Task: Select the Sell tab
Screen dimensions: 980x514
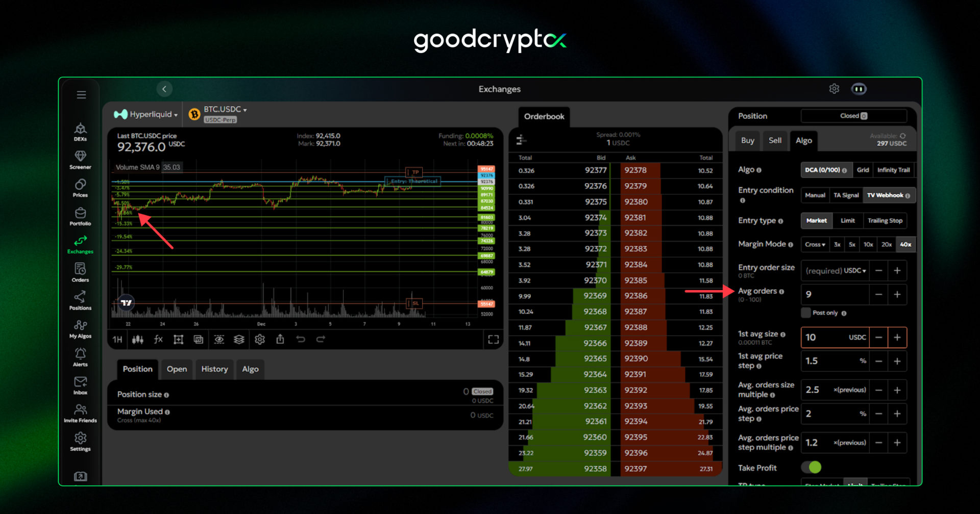Action: [775, 141]
